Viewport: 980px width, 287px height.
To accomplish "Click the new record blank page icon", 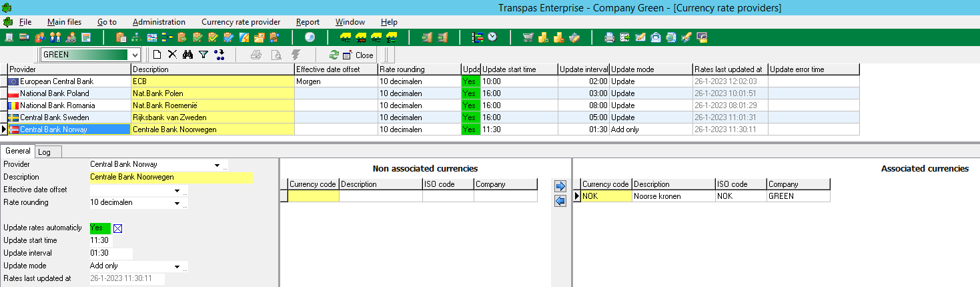I will (157, 55).
